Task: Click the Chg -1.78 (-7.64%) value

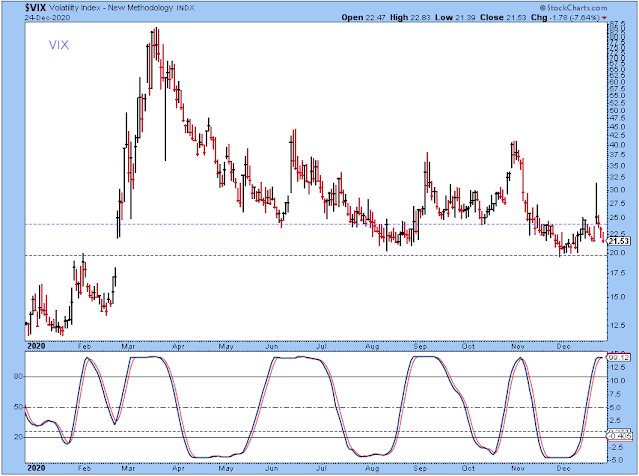Action: tap(565, 18)
